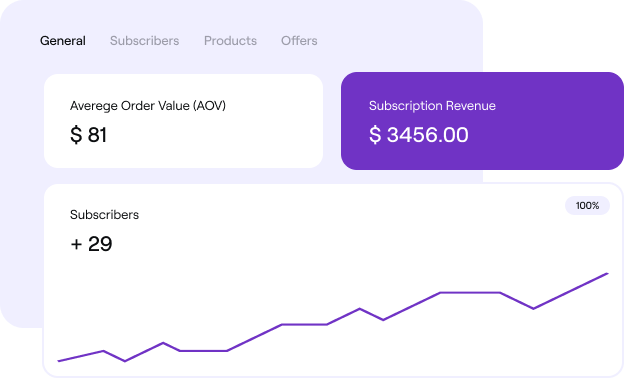This screenshot has width=624, height=378.
Task: Click the 100% badge
Action: point(587,206)
